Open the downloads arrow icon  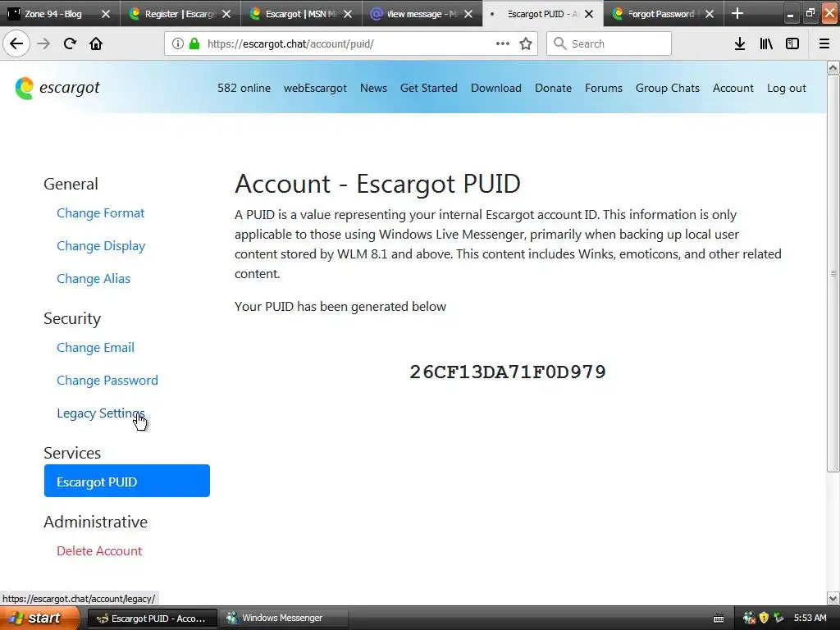click(x=740, y=43)
